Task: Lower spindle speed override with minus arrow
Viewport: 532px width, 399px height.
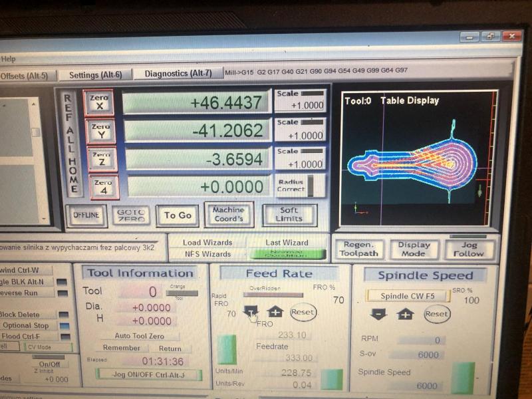Action: (378, 314)
